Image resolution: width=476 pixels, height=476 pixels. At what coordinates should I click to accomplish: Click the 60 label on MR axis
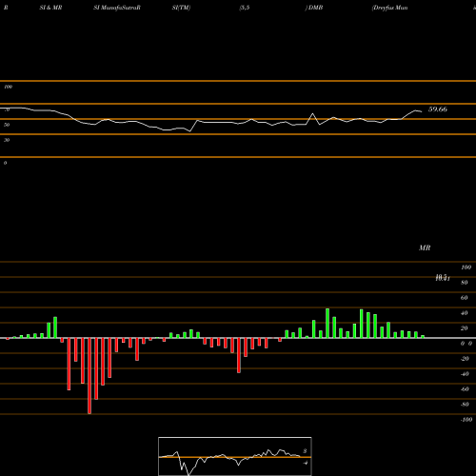point(465,298)
